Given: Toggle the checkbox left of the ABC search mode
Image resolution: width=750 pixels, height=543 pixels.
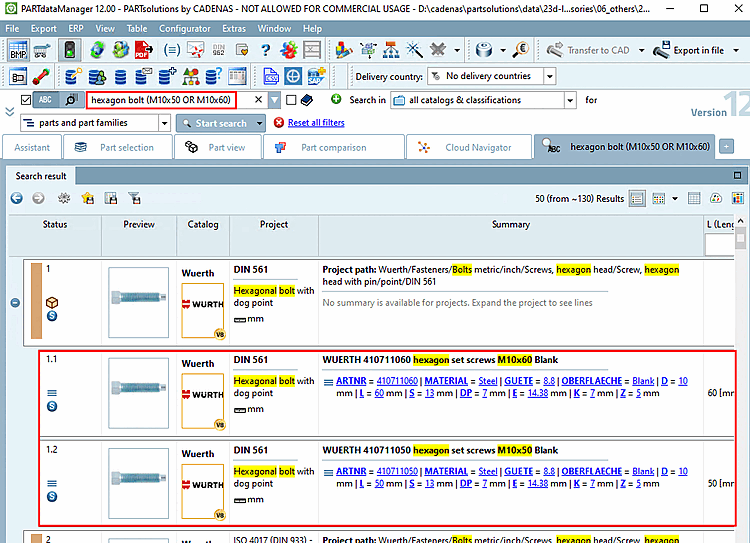Looking at the screenshot, I should coord(25,100).
